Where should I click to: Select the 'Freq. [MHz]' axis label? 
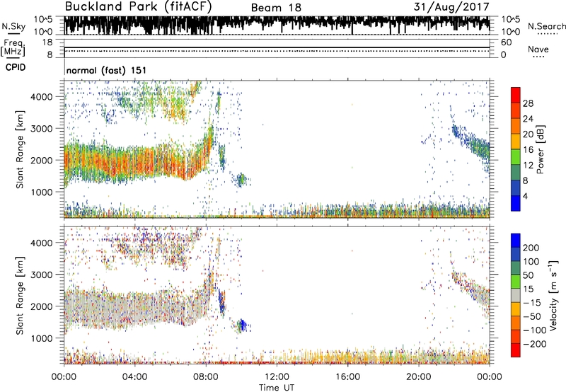pos(13,47)
